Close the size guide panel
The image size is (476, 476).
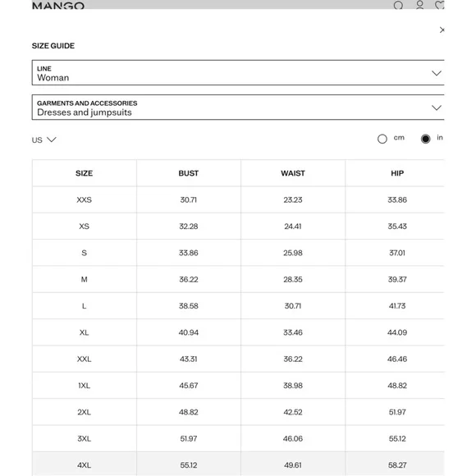coord(442,30)
